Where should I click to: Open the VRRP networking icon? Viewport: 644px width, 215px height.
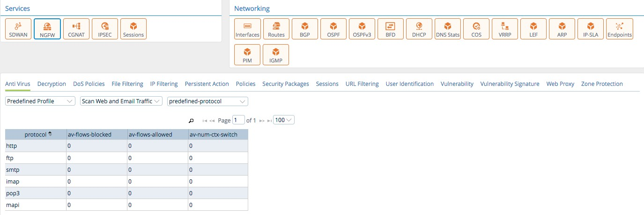[x=504, y=29]
